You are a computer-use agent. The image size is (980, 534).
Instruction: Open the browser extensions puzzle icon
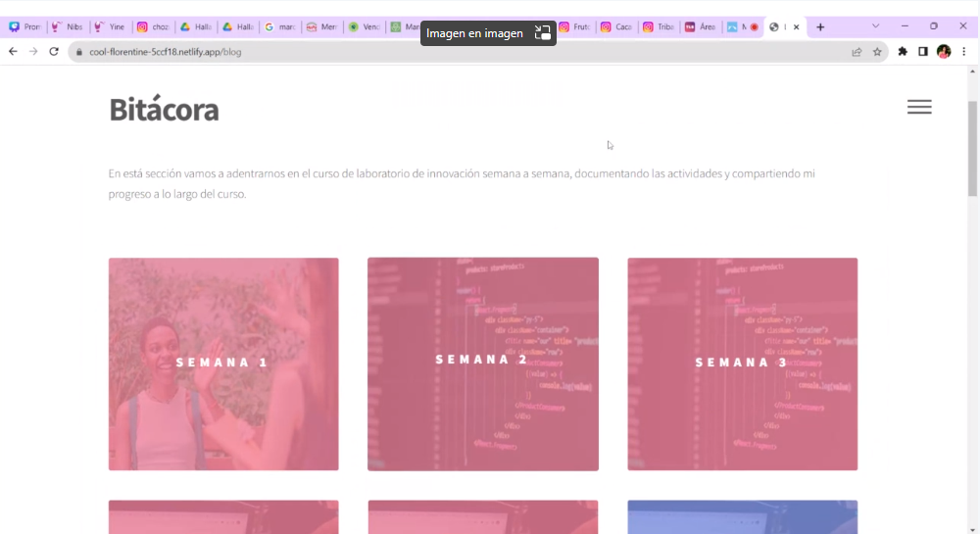tap(903, 52)
